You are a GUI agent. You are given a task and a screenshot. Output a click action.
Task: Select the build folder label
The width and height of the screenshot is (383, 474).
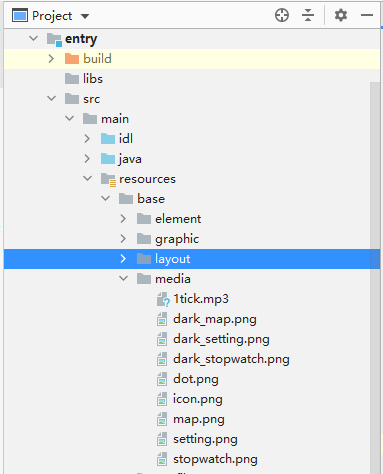[97, 59]
